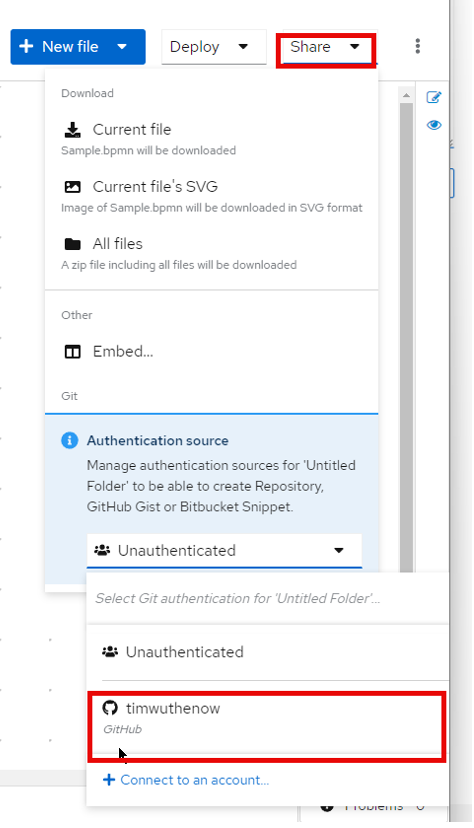Click the New file button
The width and height of the screenshot is (474, 828).
pyautogui.click(x=59, y=47)
